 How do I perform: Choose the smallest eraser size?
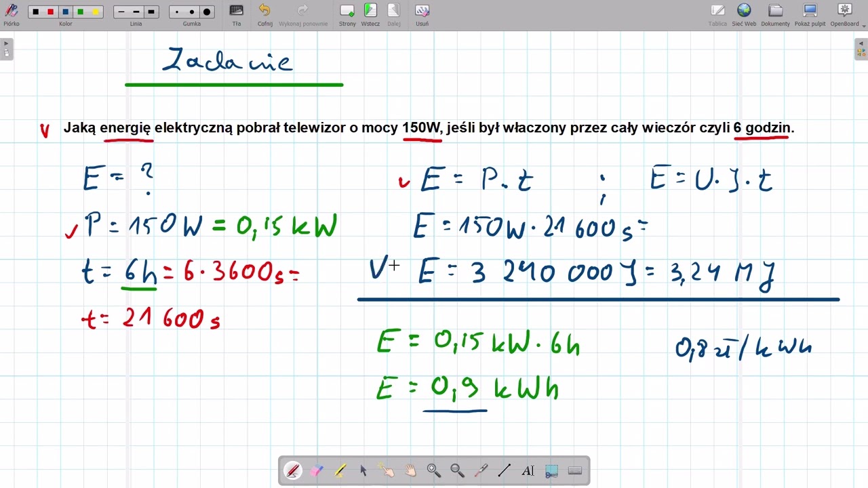[177, 12]
